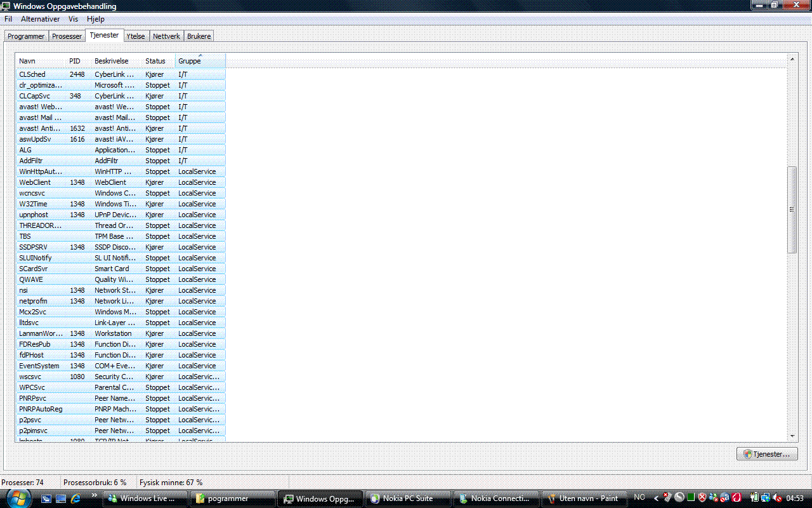Select the FDResPub service row

[x=121, y=344]
